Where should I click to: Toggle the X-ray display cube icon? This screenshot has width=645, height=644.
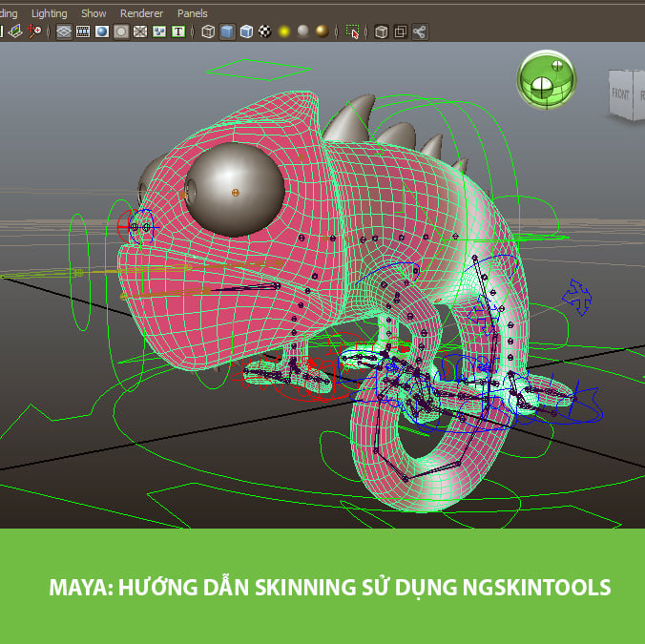pos(382,31)
